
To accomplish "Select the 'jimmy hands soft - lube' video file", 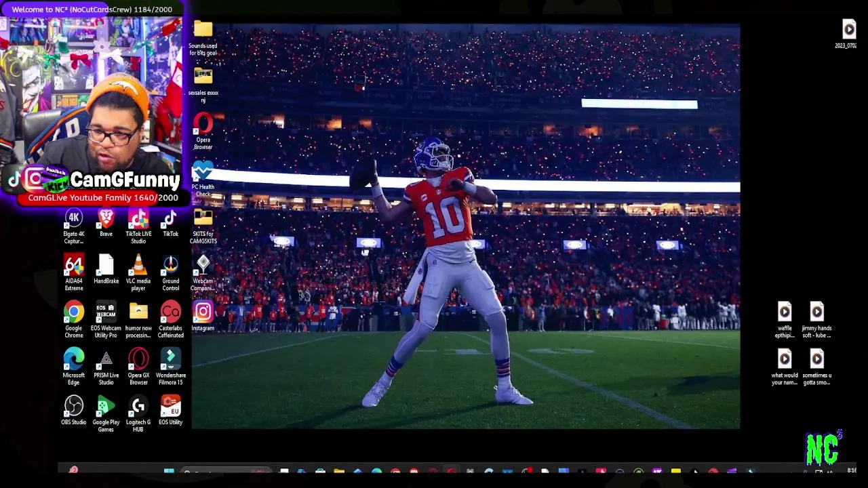I will (x=816, y=321).
